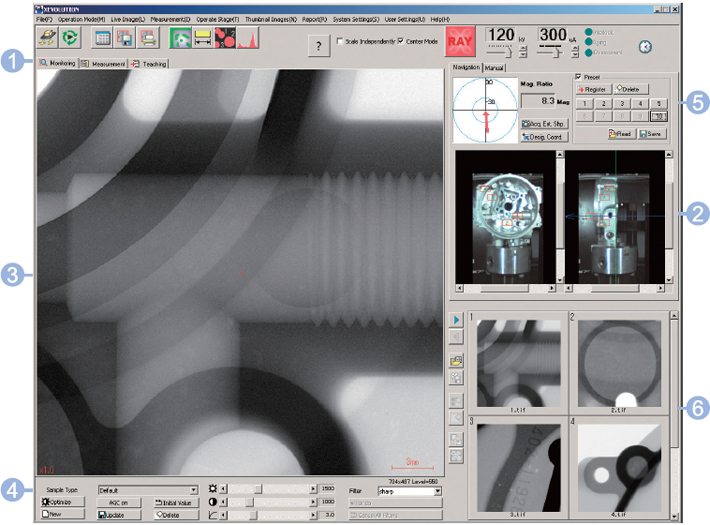Image resolution: width=710 pixels, height=525 pixels.
Task: Uncheck the Preset checkbox
Action: tap(578, 77)
